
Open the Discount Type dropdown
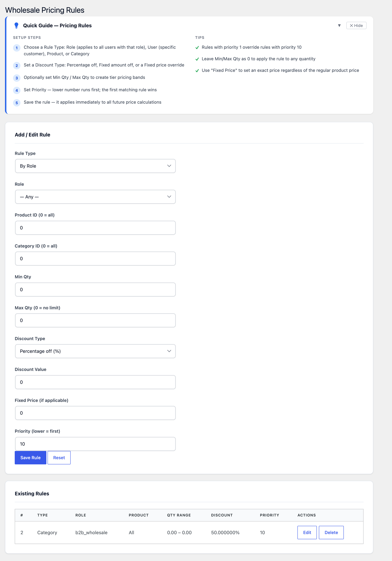click(95, 351)
